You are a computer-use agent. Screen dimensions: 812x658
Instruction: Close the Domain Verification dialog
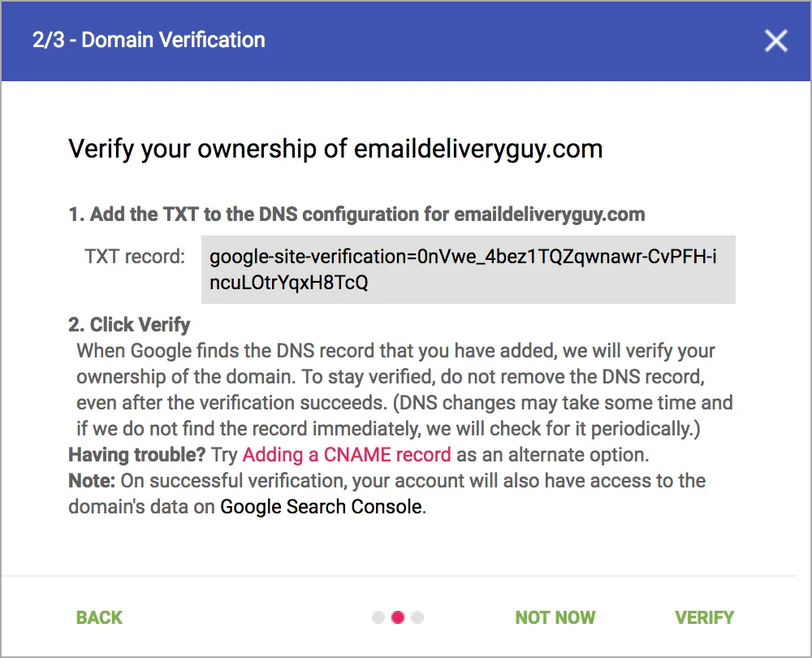(775, 41)
